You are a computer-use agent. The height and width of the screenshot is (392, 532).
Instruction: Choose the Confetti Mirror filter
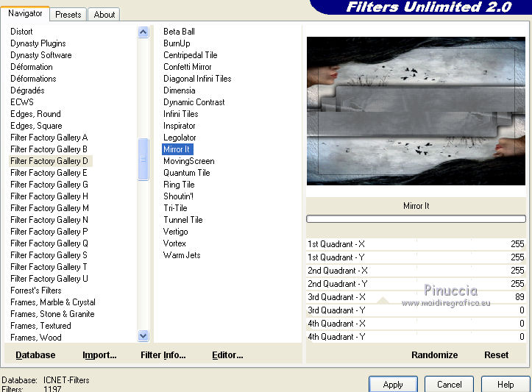[188, 67]
